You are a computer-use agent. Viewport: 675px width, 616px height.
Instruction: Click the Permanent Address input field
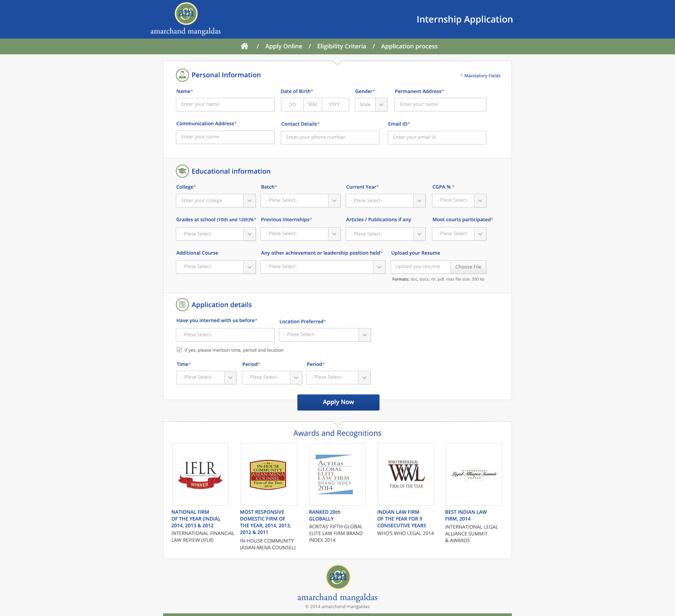coord(440,105)
